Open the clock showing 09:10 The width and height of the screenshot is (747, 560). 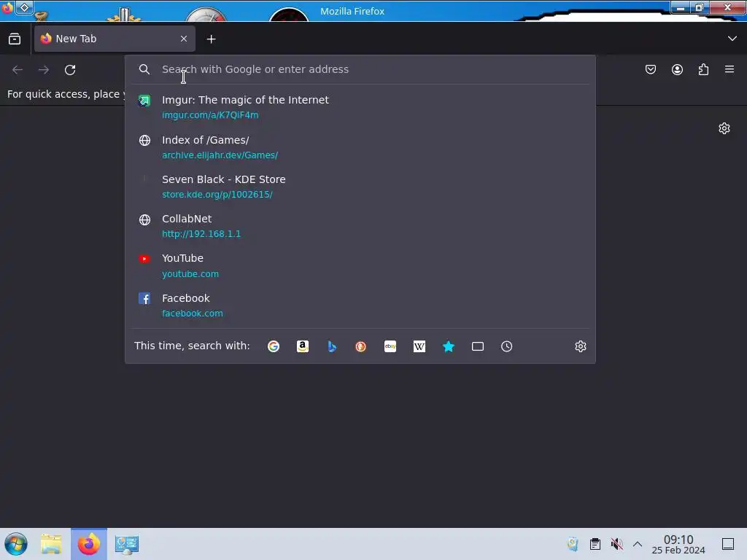(678, 544)
